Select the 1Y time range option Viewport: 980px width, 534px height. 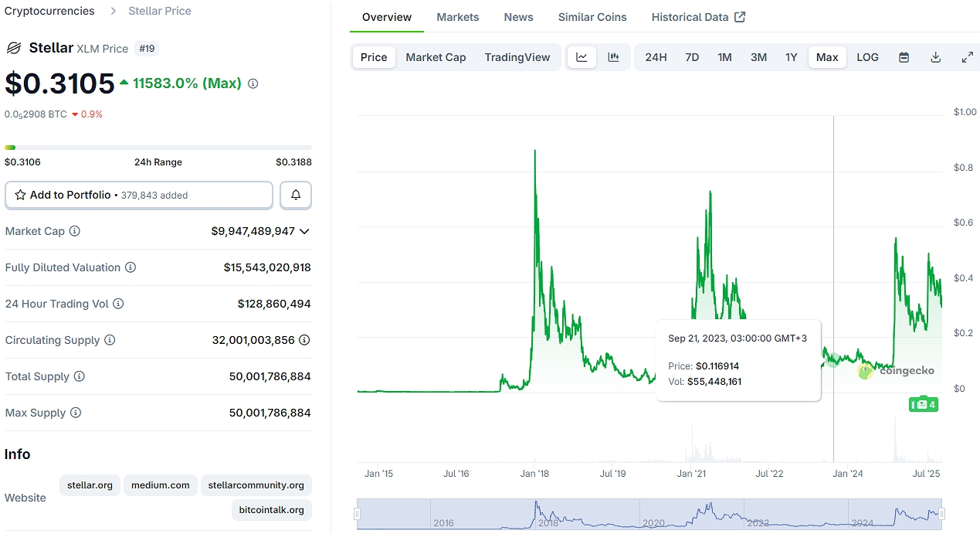point(791,57)
